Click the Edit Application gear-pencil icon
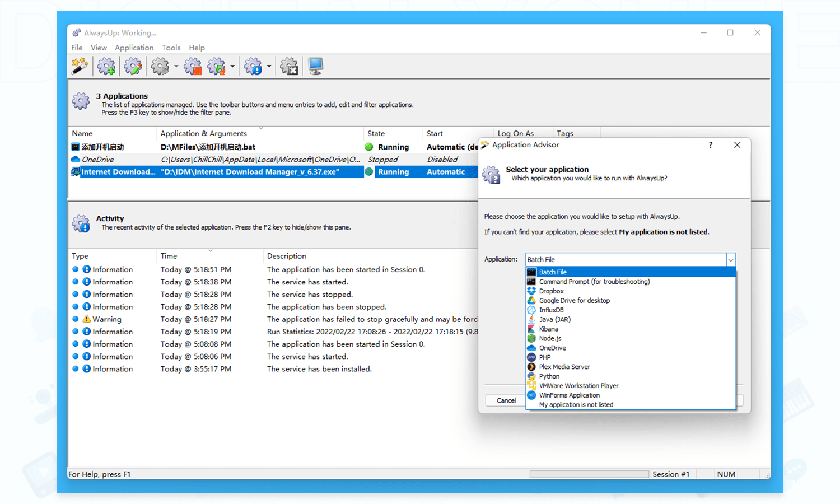 pos(133,66)
